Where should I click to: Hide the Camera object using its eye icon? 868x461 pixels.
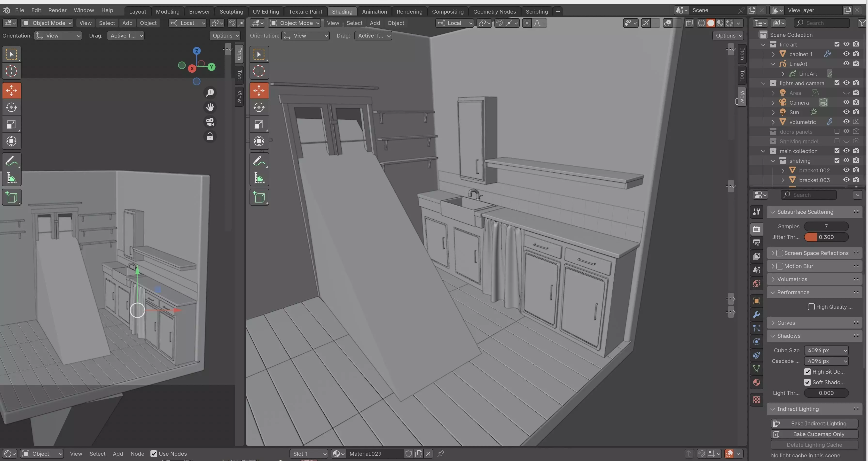(x=846, y=102)
